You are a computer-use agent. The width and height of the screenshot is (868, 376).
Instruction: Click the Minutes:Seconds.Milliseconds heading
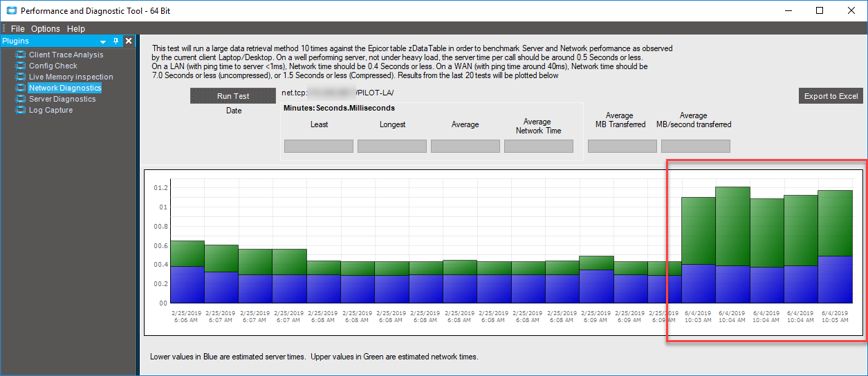coord(339,109)
